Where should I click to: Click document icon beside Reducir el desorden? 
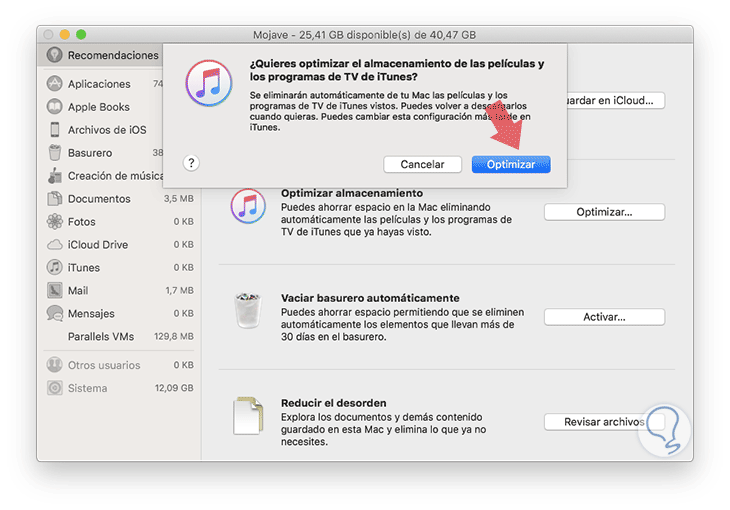(248, 415)
